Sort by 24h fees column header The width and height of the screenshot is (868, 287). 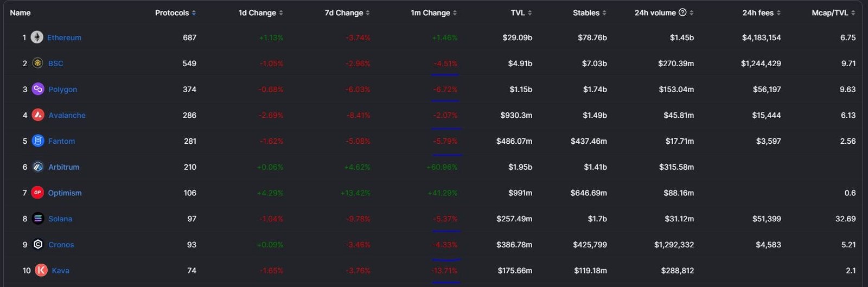[x=757, y=13]
